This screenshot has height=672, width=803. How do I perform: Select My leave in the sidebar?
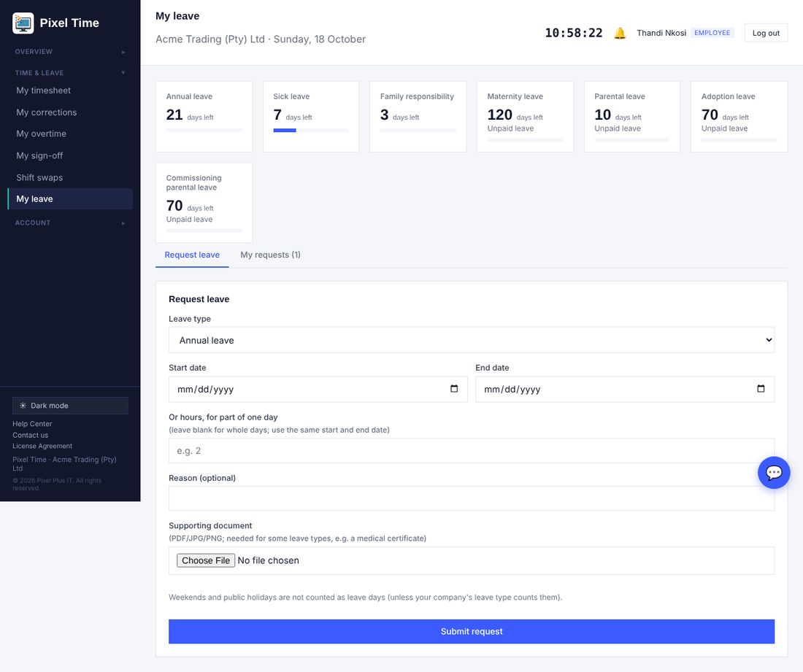point(70,198)
